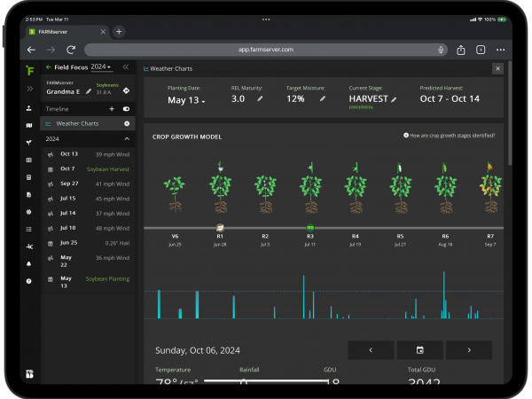Edit the Grandma E field name
Viewport: 532px width, 399px height.
(x=89, y=91)
